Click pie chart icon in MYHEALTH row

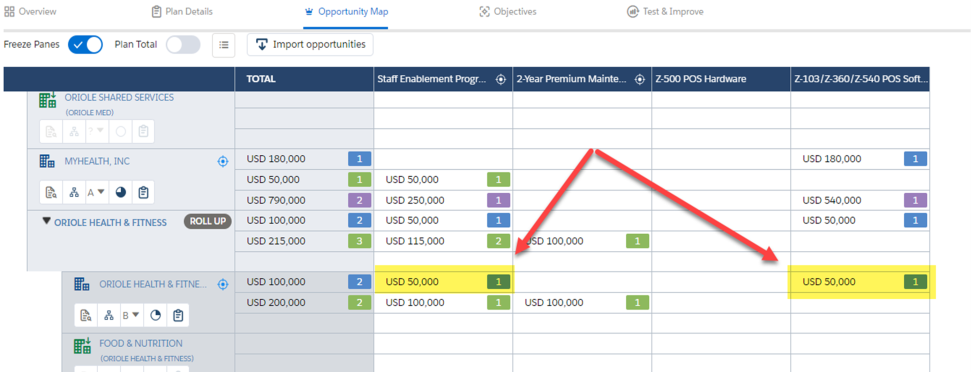(121, 192)
